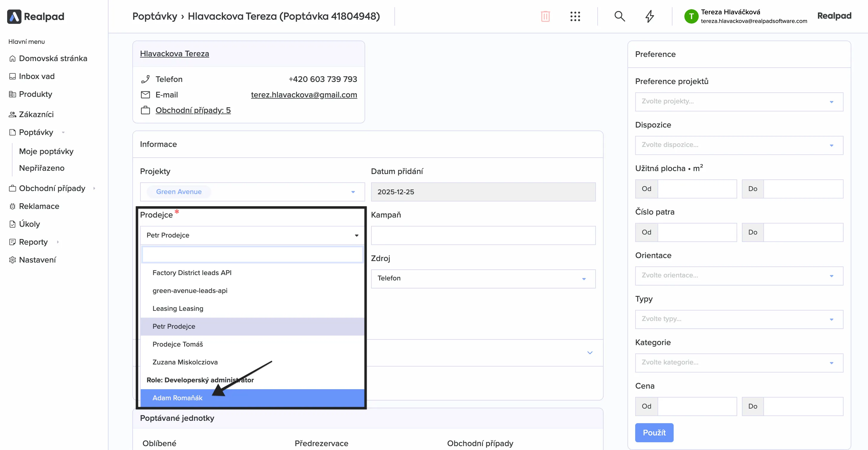Click the Realpad logo in sidebar
868x450 pixels.
click(x=36, y=16)
